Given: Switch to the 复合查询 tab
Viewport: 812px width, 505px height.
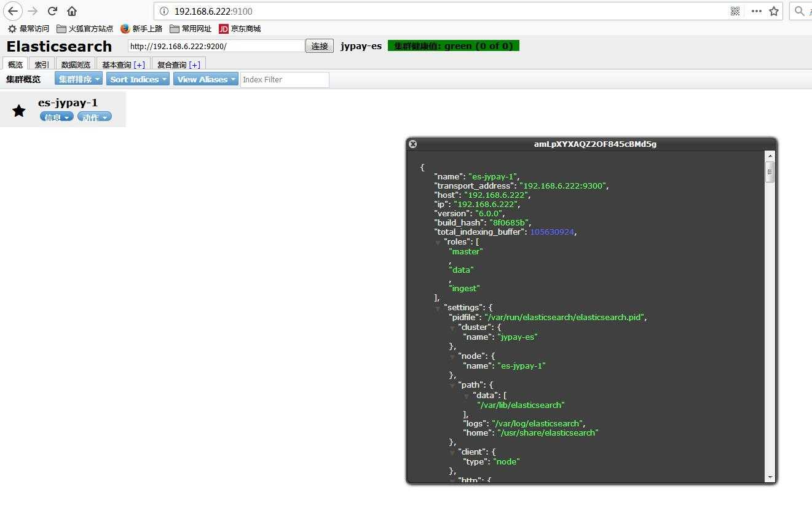Looking at the screenshot, I should point(172,65).
